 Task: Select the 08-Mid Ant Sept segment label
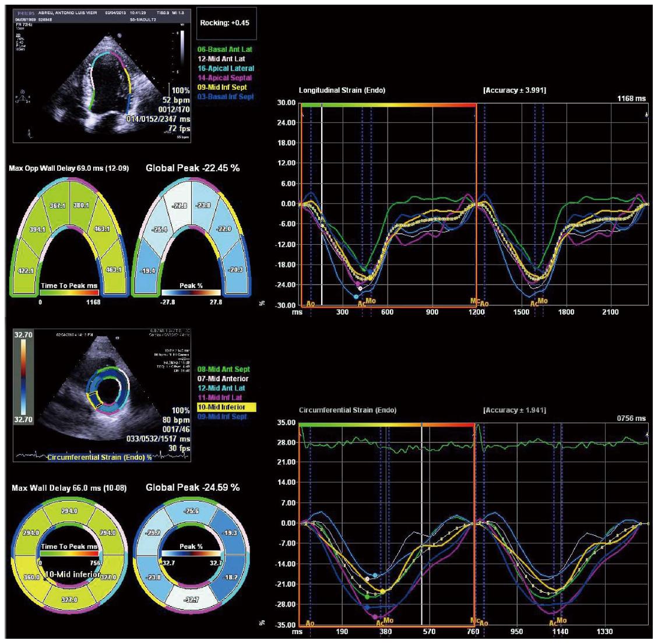pyautogui.click(x=223, y=369)
